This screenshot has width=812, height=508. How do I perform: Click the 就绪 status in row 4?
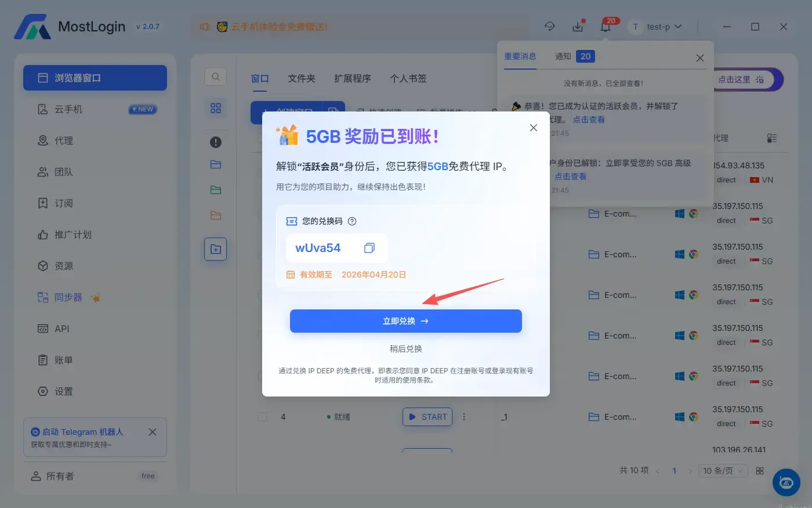[x=339, y=417]
